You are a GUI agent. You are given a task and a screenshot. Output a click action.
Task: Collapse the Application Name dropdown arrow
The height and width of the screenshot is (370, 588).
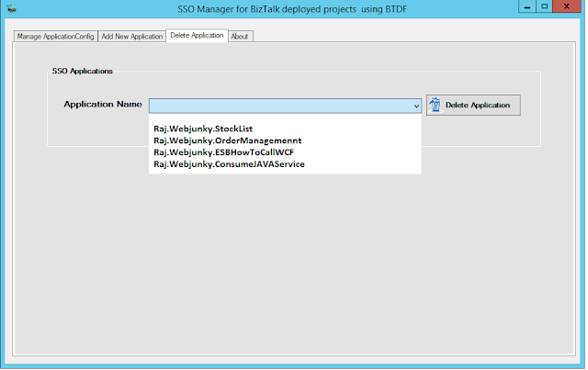click(416, 107)
